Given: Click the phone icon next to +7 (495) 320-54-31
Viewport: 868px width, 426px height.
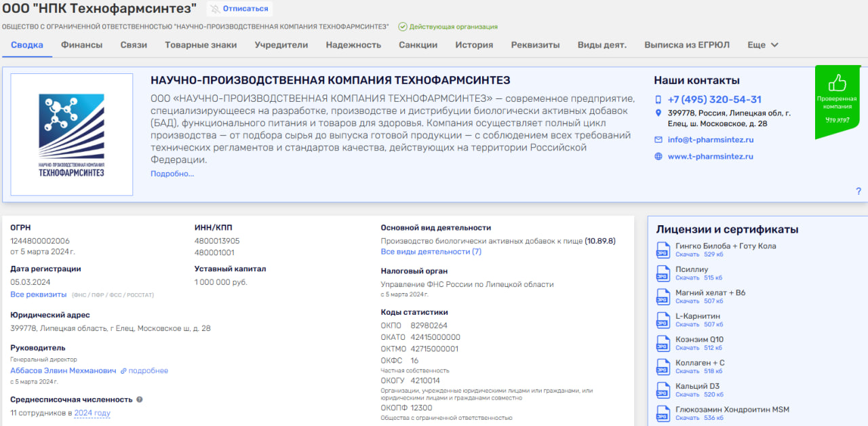Looking at the screenshot, I should pos(658,100).
